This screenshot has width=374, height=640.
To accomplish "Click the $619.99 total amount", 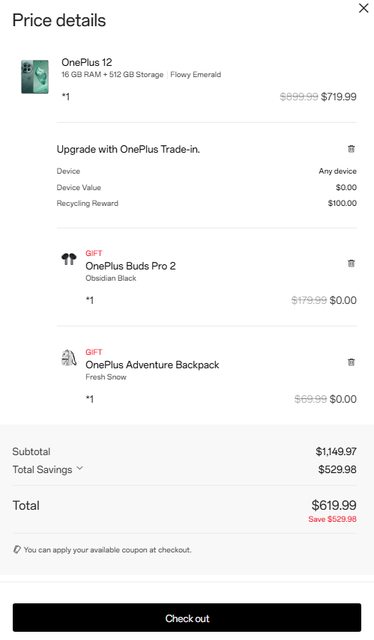I will pyautogui.click(x=334, y=505).
